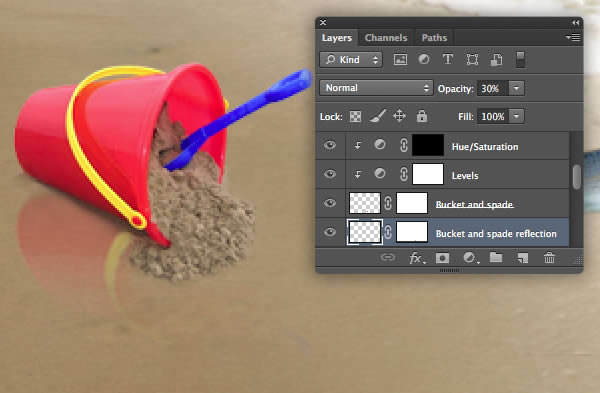Toggle Hue/Saturation mask link icon
The height and width of the screenshot is (393, 600).
pos(404,145)
